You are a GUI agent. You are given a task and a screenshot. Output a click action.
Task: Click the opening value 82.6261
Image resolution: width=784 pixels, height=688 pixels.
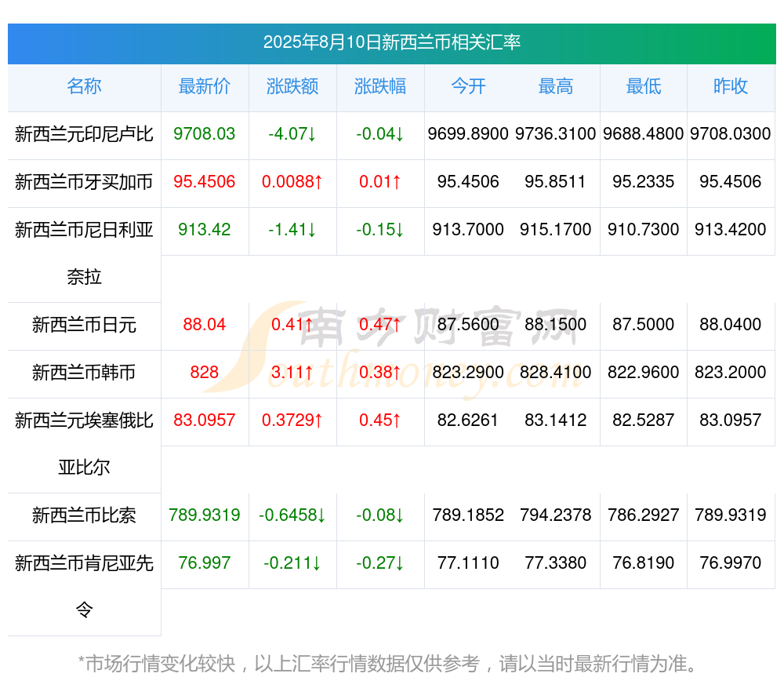click(468, 420)
